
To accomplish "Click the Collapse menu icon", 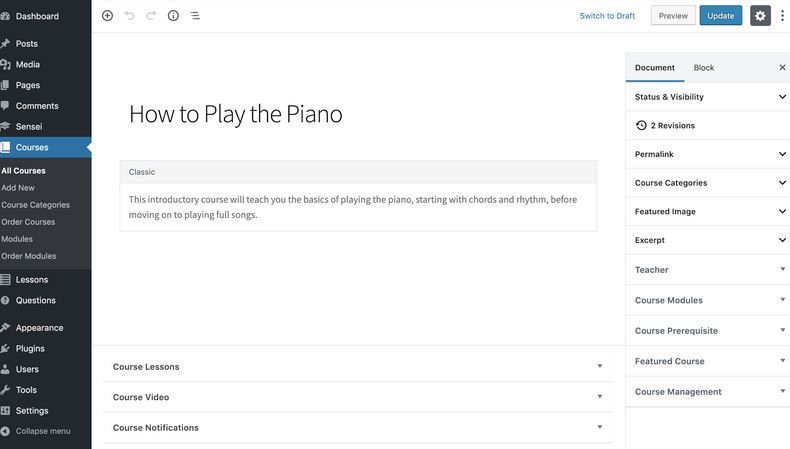I will [x=5, y=431].
